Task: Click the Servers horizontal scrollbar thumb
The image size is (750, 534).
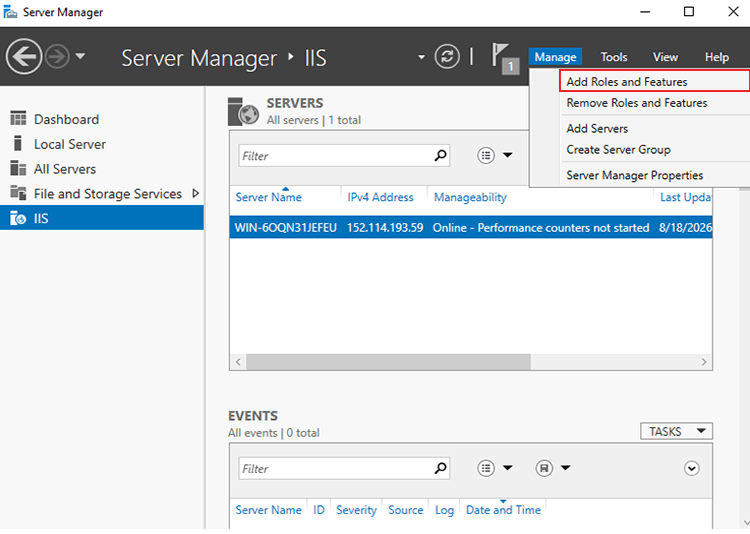Action: [388, 362]
